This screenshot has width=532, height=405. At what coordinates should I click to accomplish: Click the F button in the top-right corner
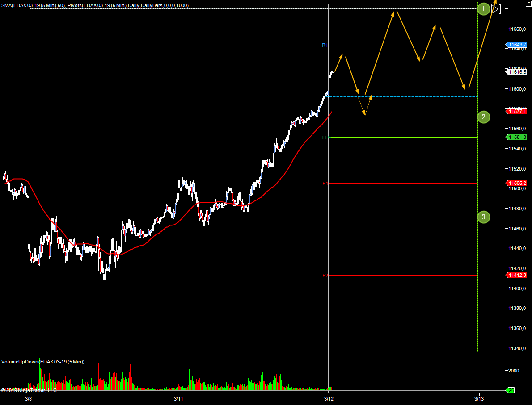528,4
